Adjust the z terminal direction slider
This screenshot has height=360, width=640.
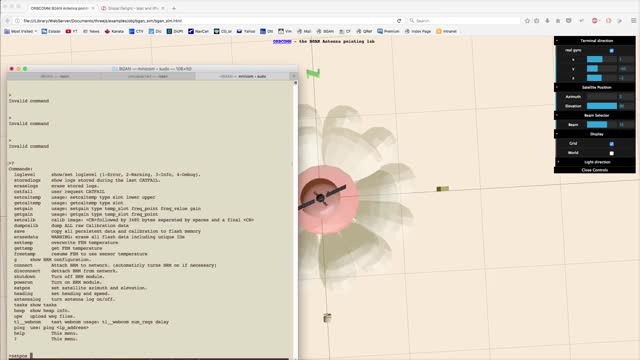click(x=602, y=78)
